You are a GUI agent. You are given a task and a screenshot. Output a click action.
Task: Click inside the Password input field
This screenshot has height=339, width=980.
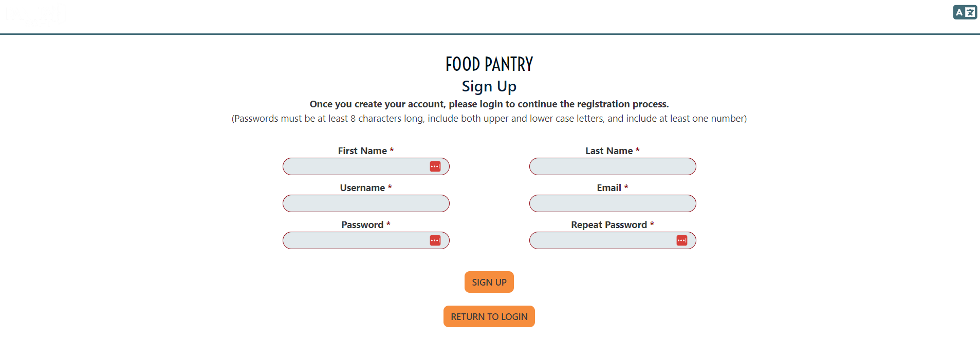pyautogui.click(x=360, y=240)
